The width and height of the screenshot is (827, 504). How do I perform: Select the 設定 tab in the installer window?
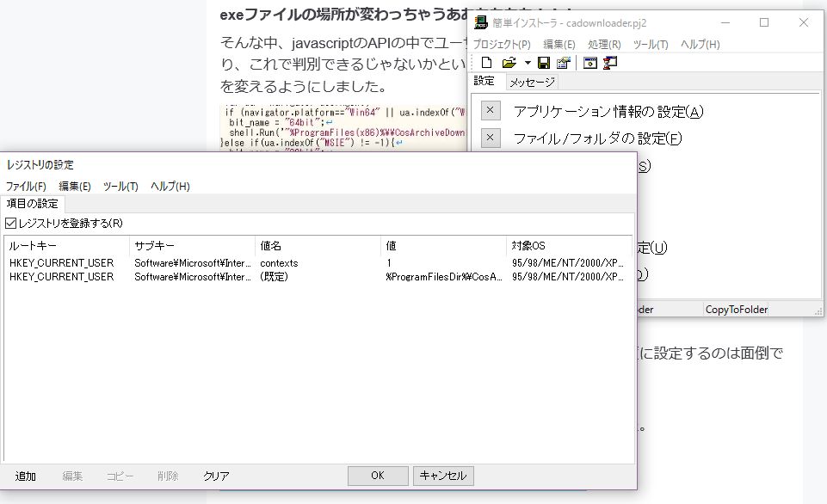484,81
